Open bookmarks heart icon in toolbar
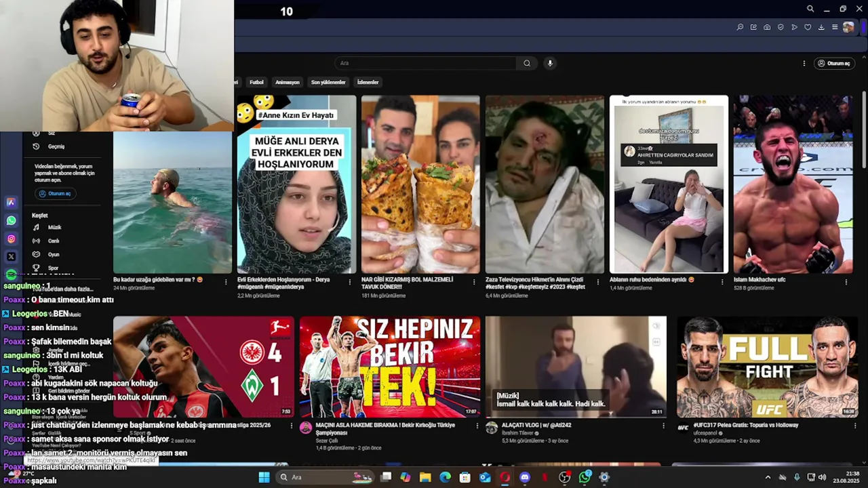868x488 pixels. pos(808,27)
